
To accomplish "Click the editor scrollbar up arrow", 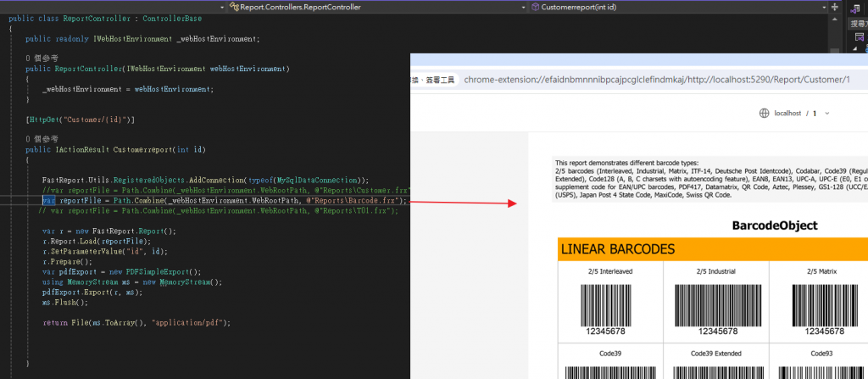I will 835,19.
